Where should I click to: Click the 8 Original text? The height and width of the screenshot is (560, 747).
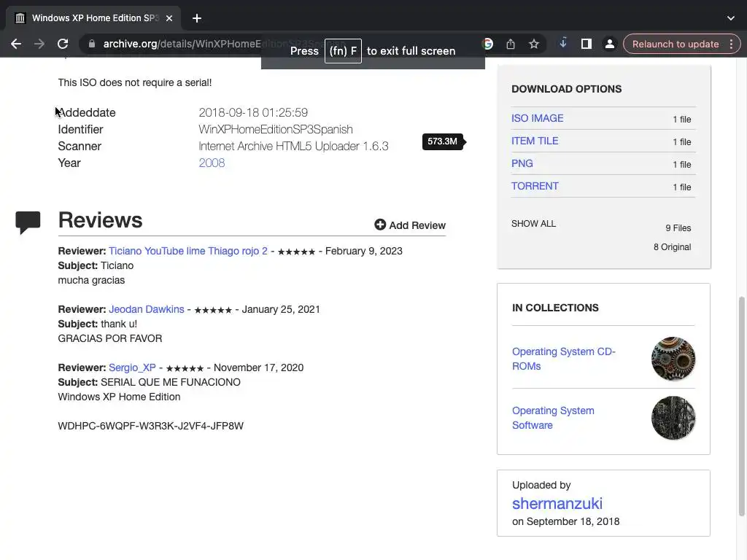point(672,247)
